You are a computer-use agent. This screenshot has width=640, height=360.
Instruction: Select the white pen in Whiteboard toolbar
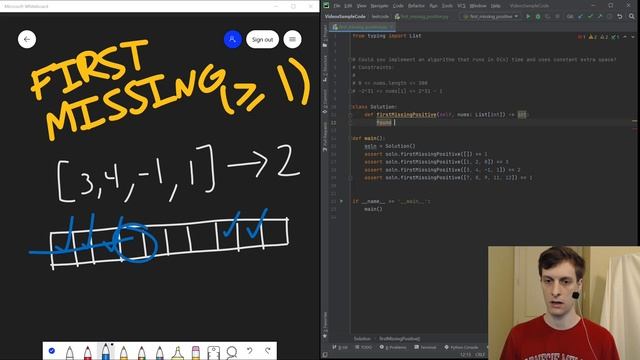[70, 352]
